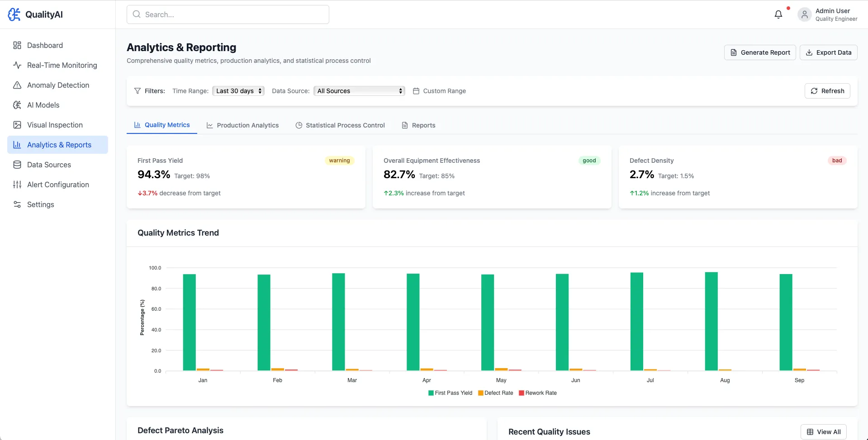868x440 pixels.
Task: Click the Custom Range label
Action: click(x=444, y=91)
